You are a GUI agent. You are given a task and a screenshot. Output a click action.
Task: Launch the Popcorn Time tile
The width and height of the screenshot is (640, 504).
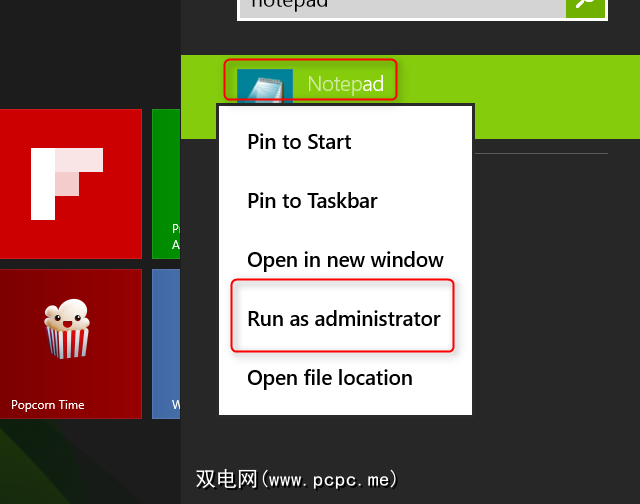pos(71,344)
